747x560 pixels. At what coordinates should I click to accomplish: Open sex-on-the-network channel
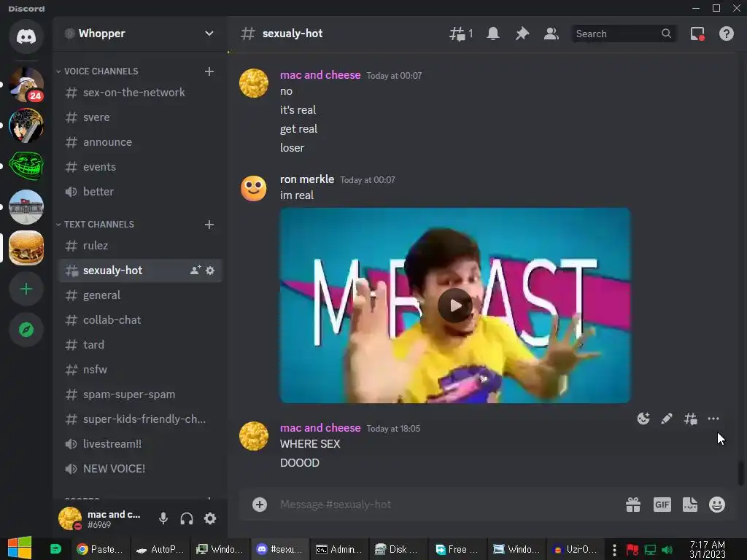coord(140,93)
